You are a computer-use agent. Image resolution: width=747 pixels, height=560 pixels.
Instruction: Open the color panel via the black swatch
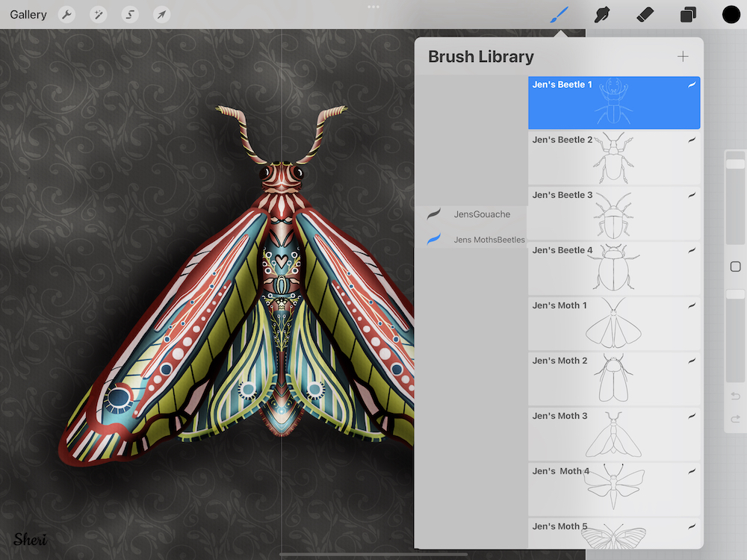tap(731, 13)
